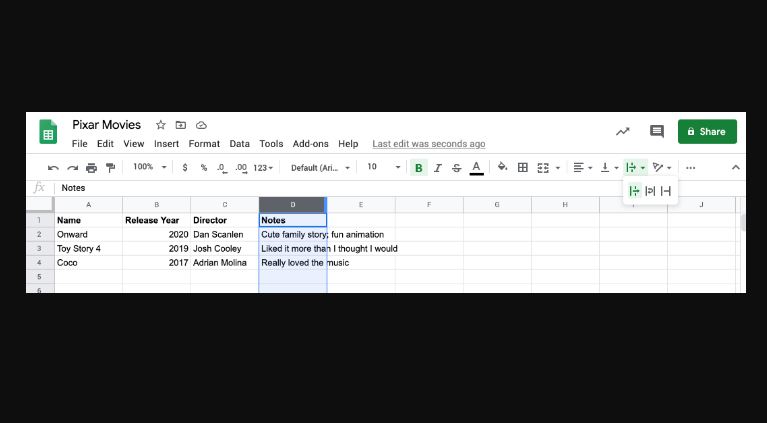Click the Pixar Movies title
767x423 pixels.
pyautogui.click(x=107, y=125)
